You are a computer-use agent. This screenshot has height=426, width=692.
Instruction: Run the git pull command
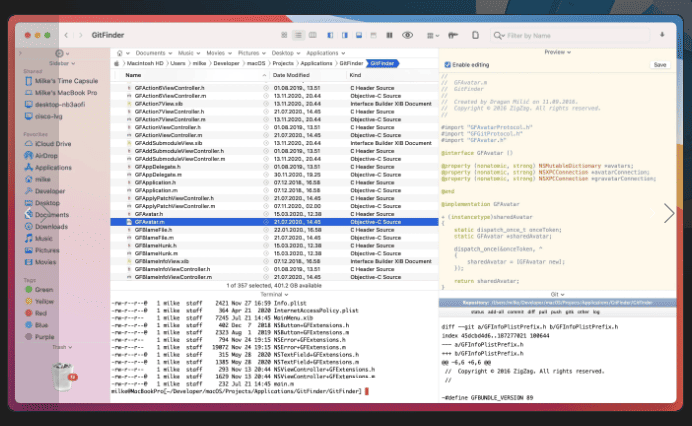[x=542, y=312]
